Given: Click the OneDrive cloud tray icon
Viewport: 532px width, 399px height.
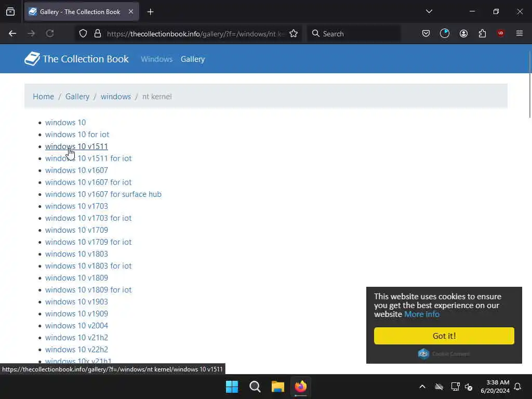Looking at the screenshot, I should click(439, 387).
